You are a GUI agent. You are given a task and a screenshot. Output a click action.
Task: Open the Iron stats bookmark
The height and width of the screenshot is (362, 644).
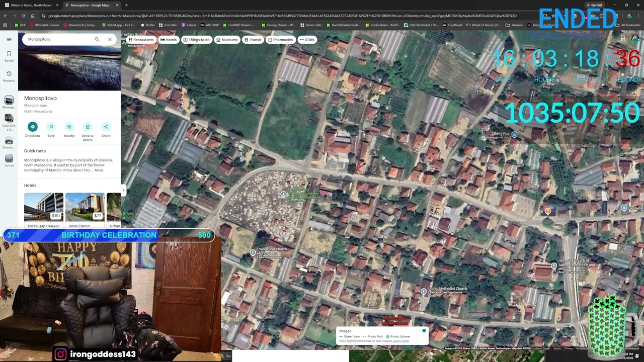[168, 25]
